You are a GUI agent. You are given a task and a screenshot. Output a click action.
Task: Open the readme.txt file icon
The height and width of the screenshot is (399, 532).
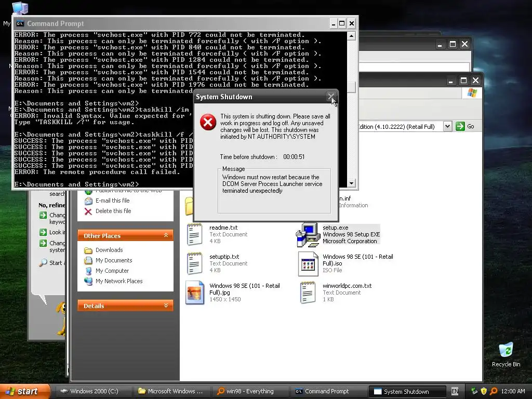(194, 234)
